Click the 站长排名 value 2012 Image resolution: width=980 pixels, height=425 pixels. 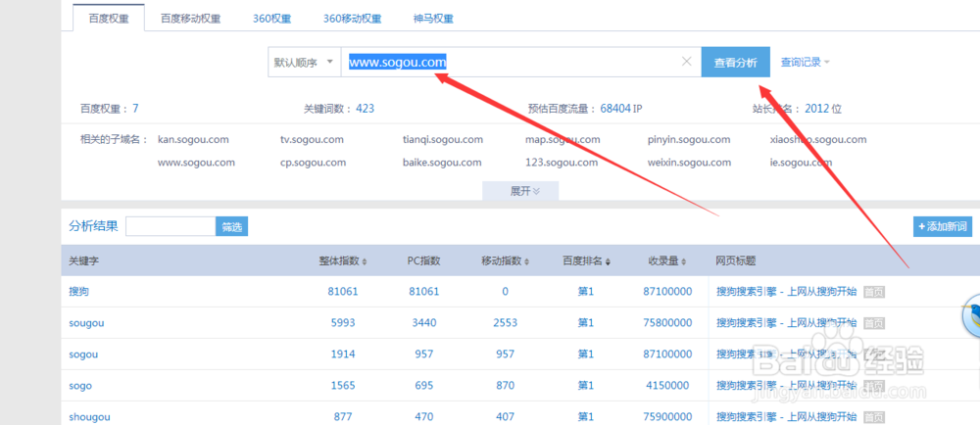[x=816, y=109]
